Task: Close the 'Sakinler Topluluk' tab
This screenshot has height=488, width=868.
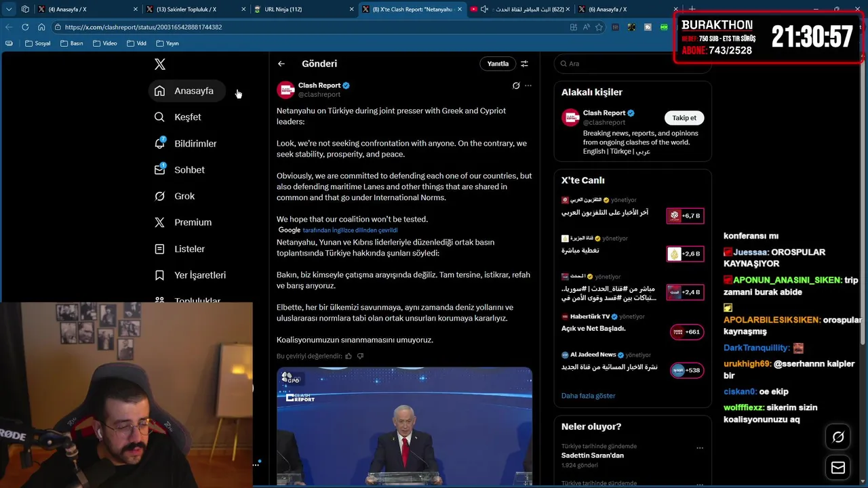Action: point(243,9)
